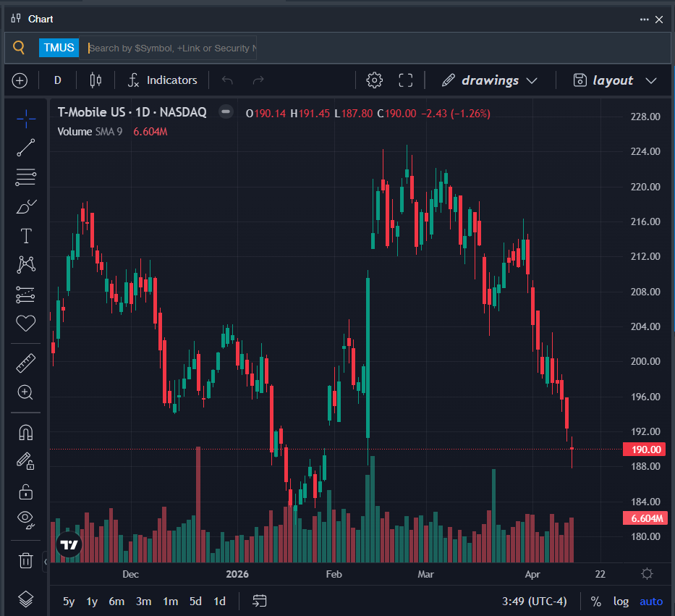The image size is (675, 616).
Task: Toggle the log scale option
Action: (x=621, y=601)
